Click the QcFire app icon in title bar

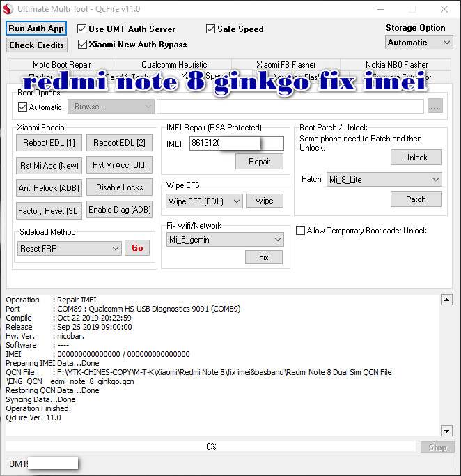coord(8,9)
